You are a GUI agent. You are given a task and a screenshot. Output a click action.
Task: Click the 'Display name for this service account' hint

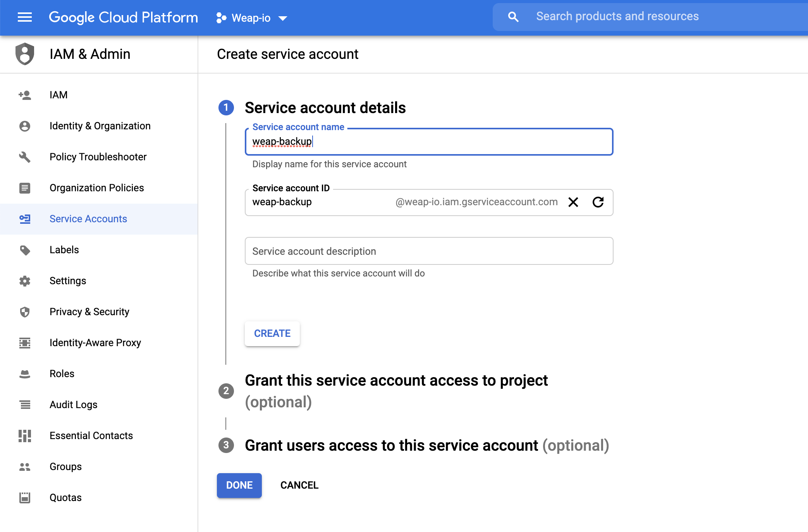coord(329,164)
